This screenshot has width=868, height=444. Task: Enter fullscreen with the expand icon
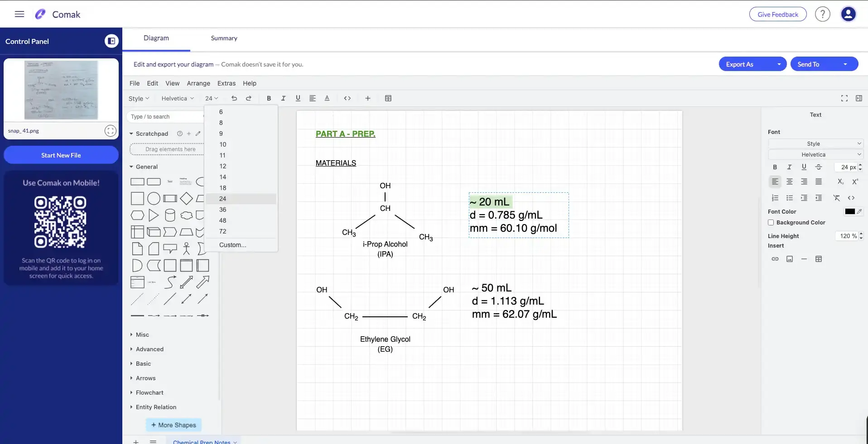(x=844, y=98)
